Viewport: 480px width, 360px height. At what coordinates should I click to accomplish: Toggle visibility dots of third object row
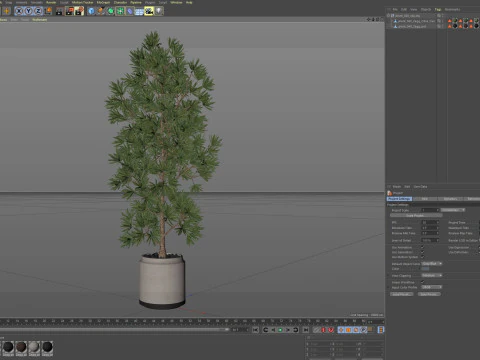click(443, 26)
